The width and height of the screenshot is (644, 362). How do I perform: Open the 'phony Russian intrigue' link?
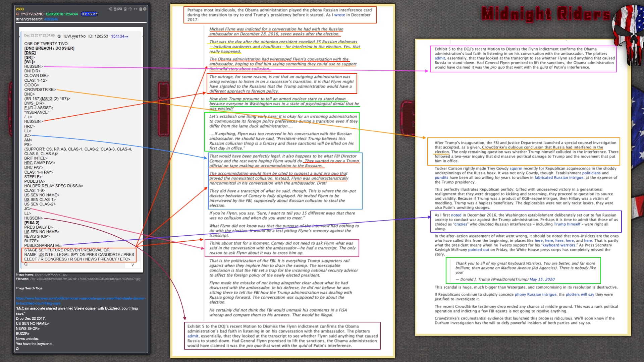[536, 294]
